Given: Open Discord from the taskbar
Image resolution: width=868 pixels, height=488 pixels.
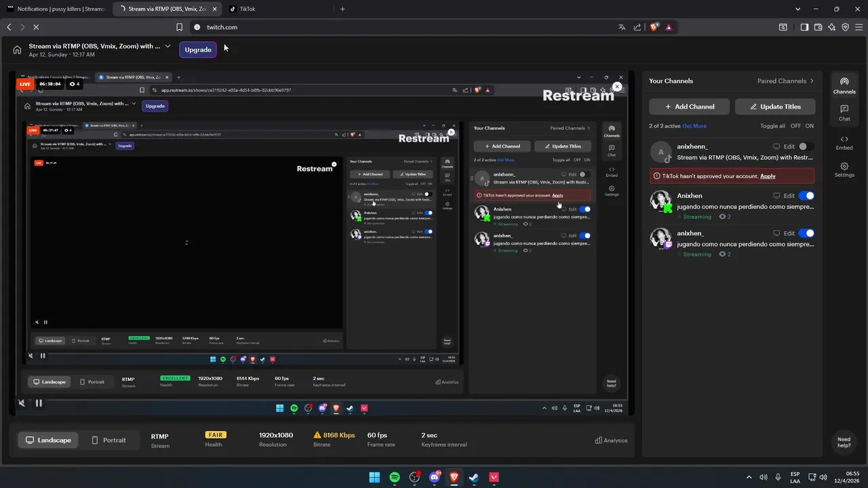Looking at the screenshot, I should click(435, 477).
